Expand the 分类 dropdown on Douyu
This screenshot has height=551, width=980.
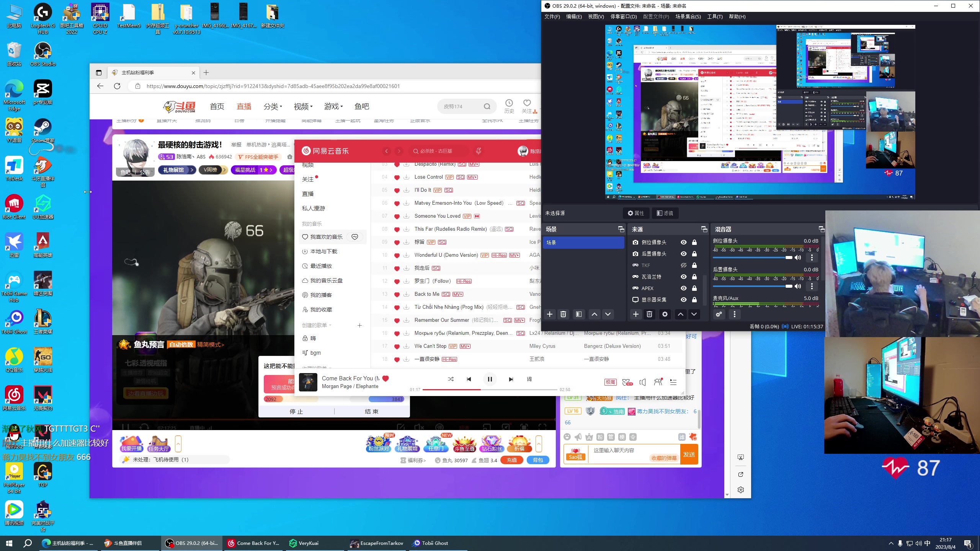pos(273,106)
